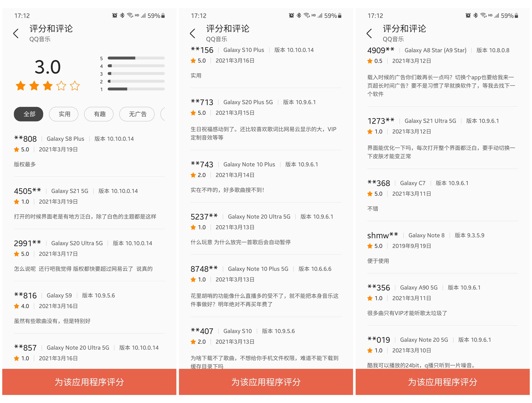This screenshot has height=403, width=532.
Task: Click the 1-star rating distribution bar
Action: pos(136,89)
